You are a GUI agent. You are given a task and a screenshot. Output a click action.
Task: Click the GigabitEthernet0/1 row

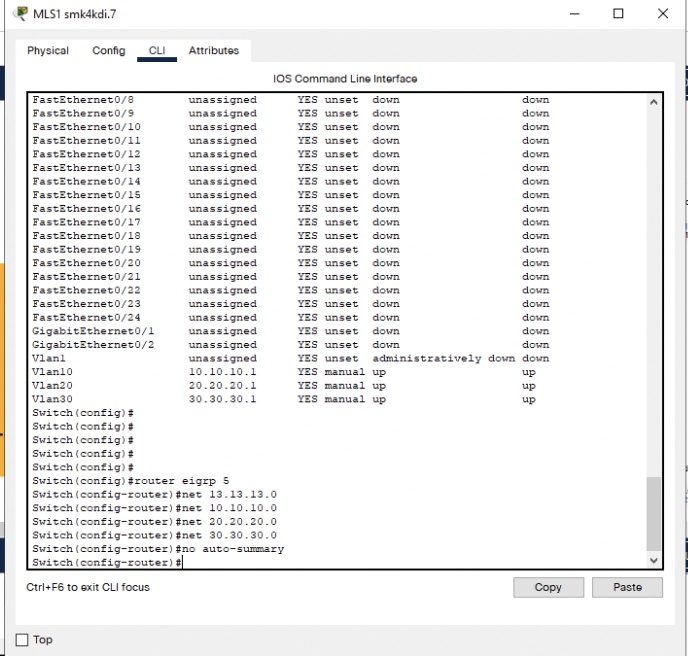click(x=290, y=331)
